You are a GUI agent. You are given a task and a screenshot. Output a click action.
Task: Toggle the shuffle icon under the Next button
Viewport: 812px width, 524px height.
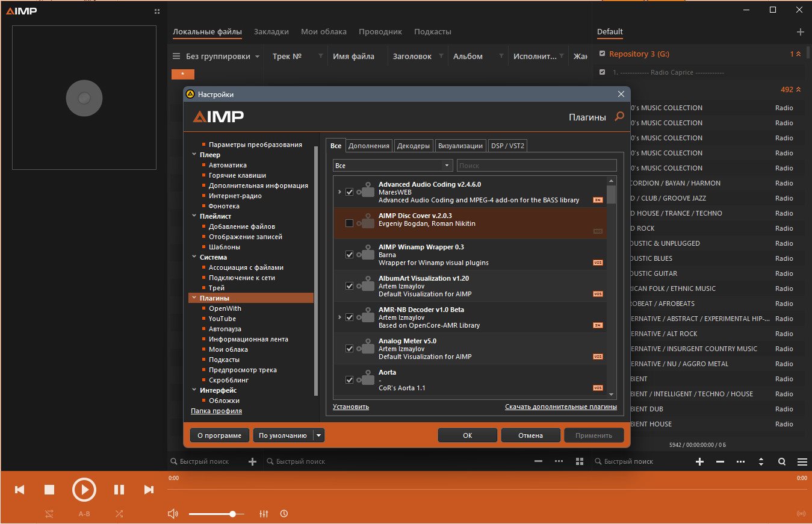[119, 514]
